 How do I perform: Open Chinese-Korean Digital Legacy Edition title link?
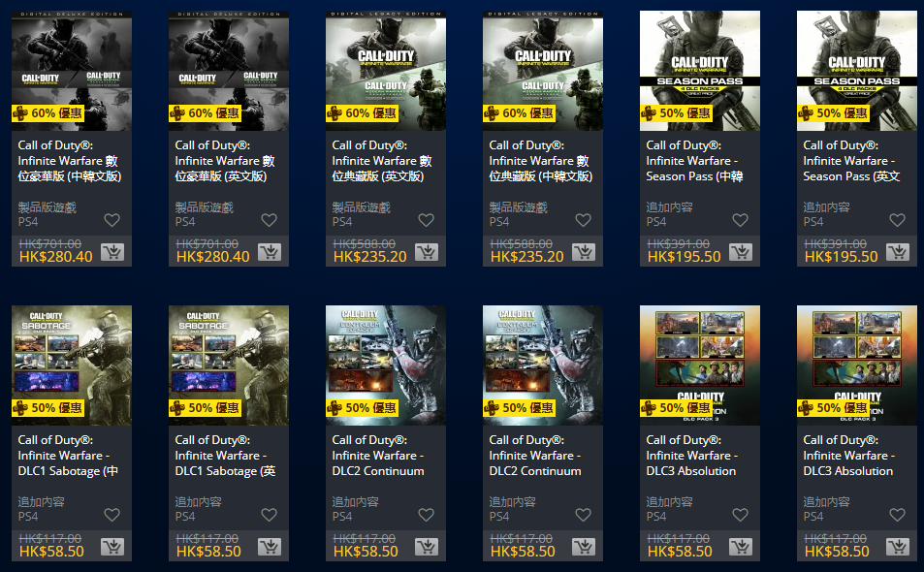click(541, 161)
